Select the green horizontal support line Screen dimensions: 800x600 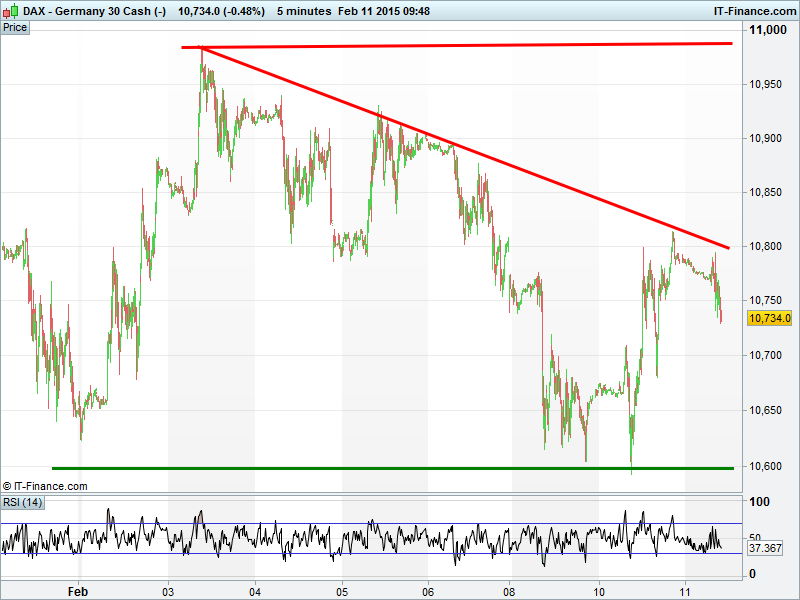400,467
